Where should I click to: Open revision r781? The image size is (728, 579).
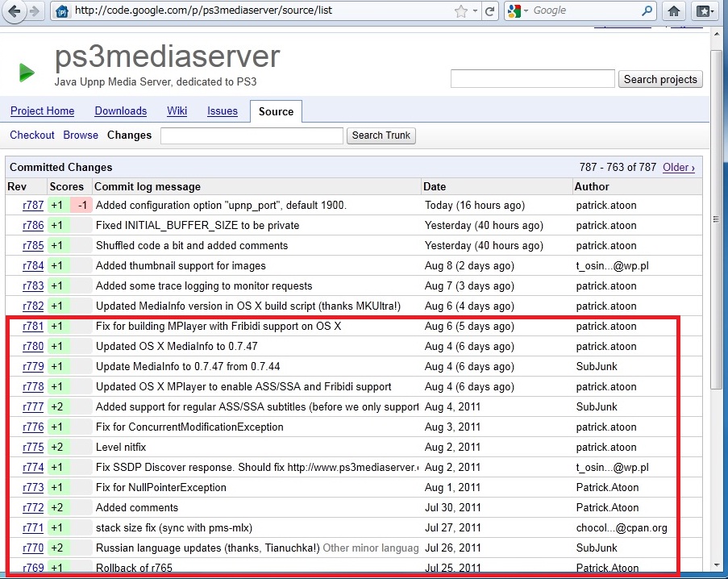[33, 327]
